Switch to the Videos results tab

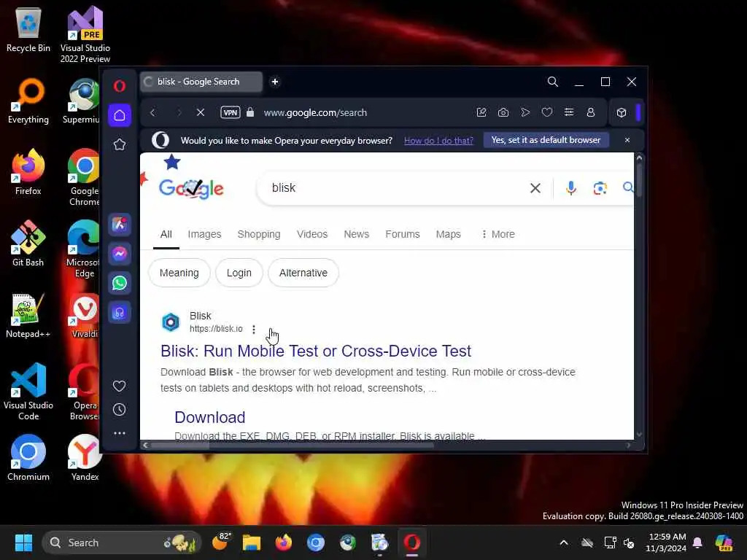point(312,234)
